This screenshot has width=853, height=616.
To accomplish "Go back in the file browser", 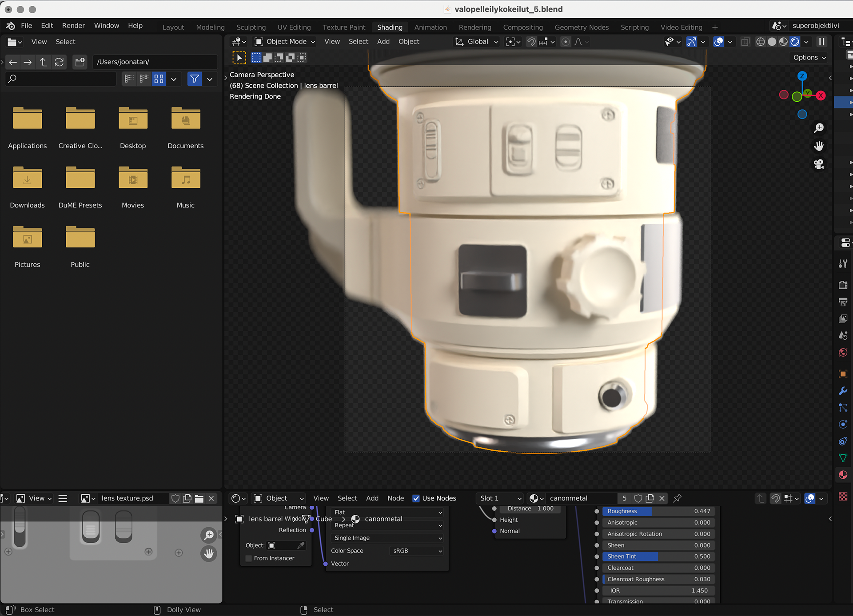I will pos(13,62).
